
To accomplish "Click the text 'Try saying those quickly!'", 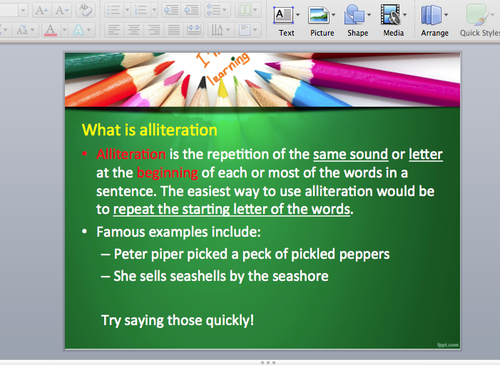I will [x=178, y=320].
